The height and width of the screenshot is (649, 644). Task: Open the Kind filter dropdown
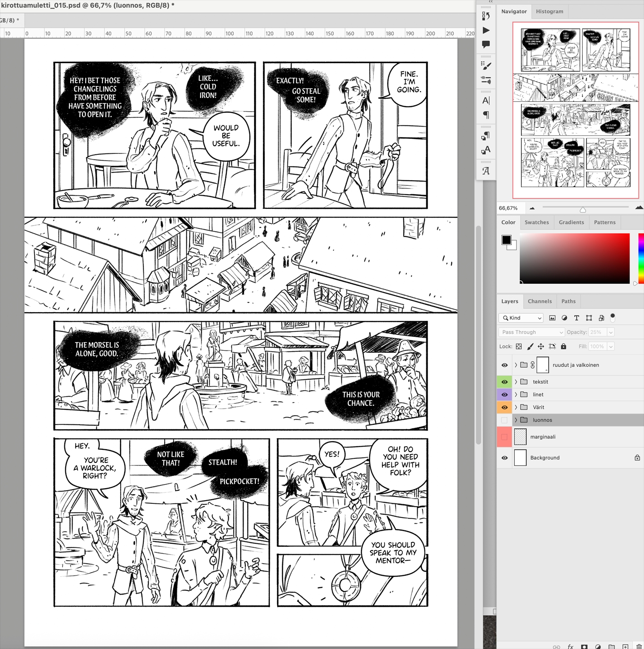tap(521, 318)
